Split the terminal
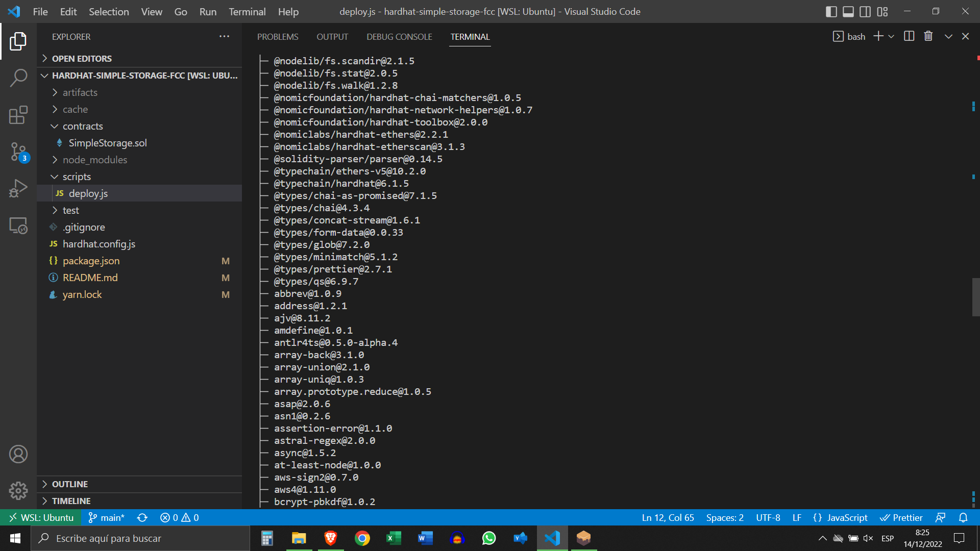Image resolution: width=980 pixels, height=551 pixels. click(x=909, y=36)
